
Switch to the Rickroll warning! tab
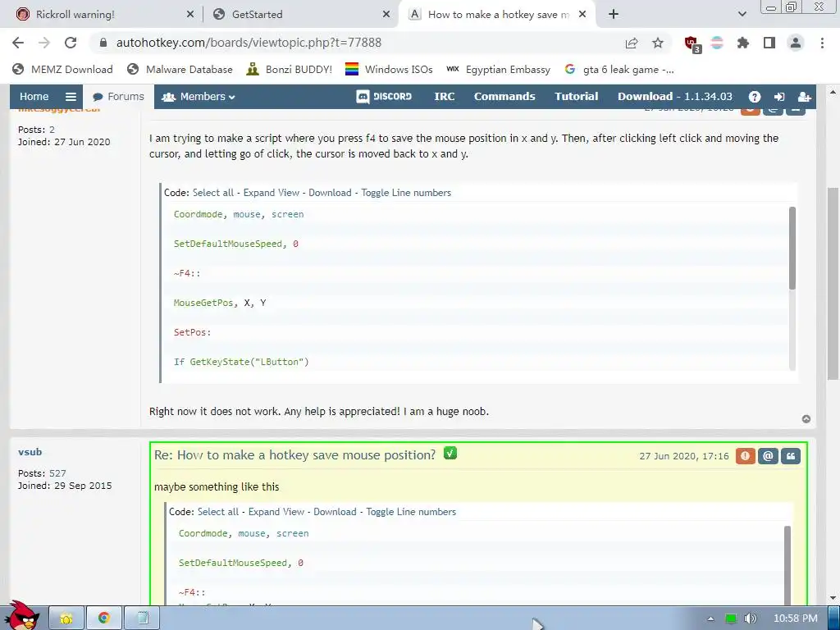(x=75, y=15)
